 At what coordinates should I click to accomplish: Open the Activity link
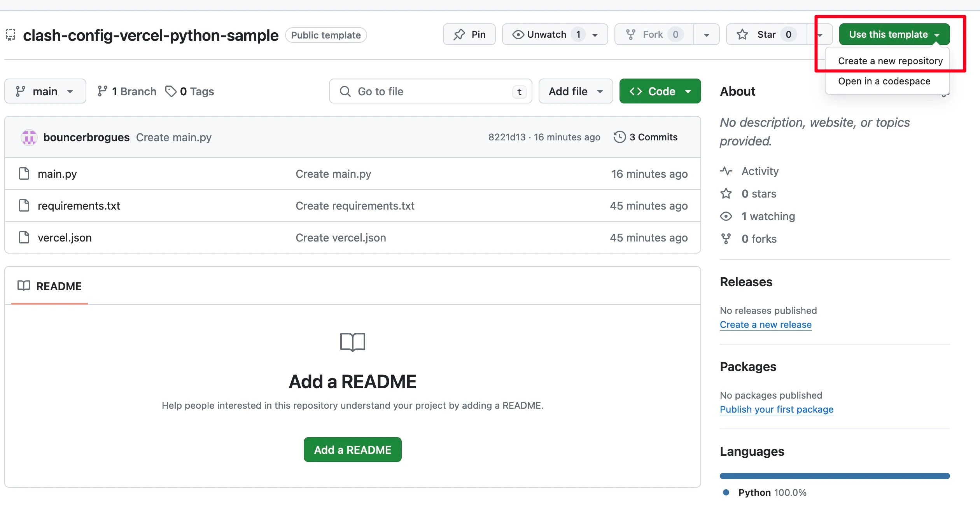(x=749, y=171)
